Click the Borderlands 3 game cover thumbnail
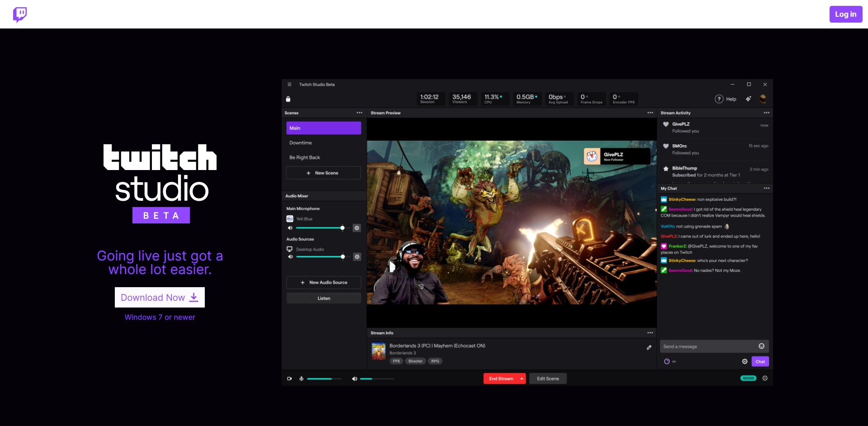 click(x=378, y=351)
